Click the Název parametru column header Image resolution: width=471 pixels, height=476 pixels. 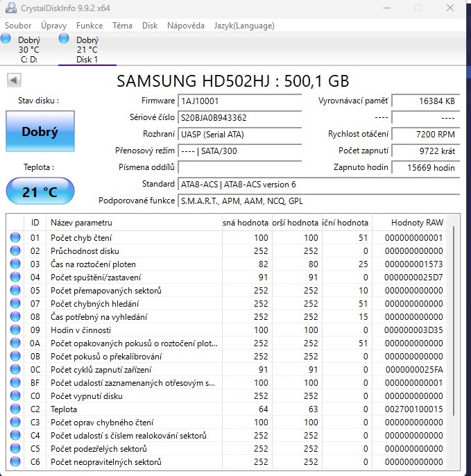click(134, 223)
